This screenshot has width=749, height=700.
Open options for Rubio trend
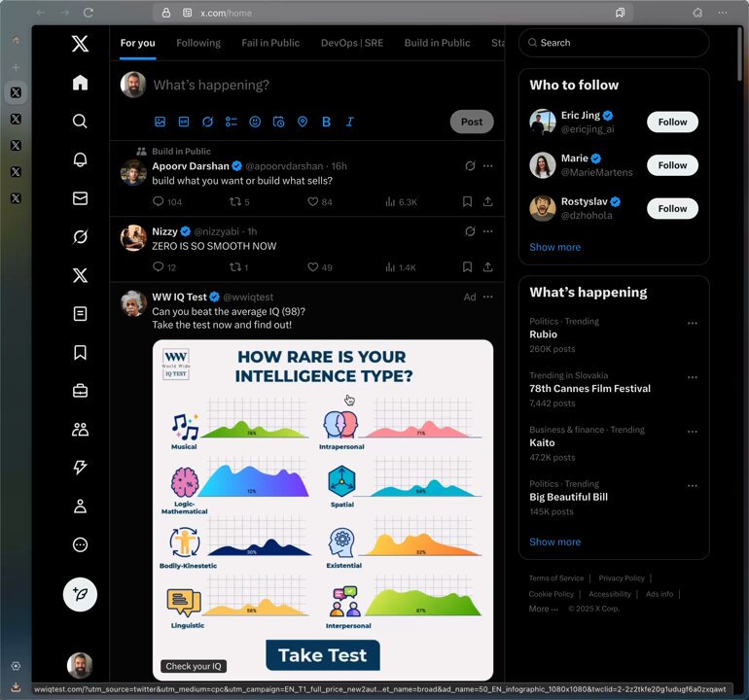point(693,323)
